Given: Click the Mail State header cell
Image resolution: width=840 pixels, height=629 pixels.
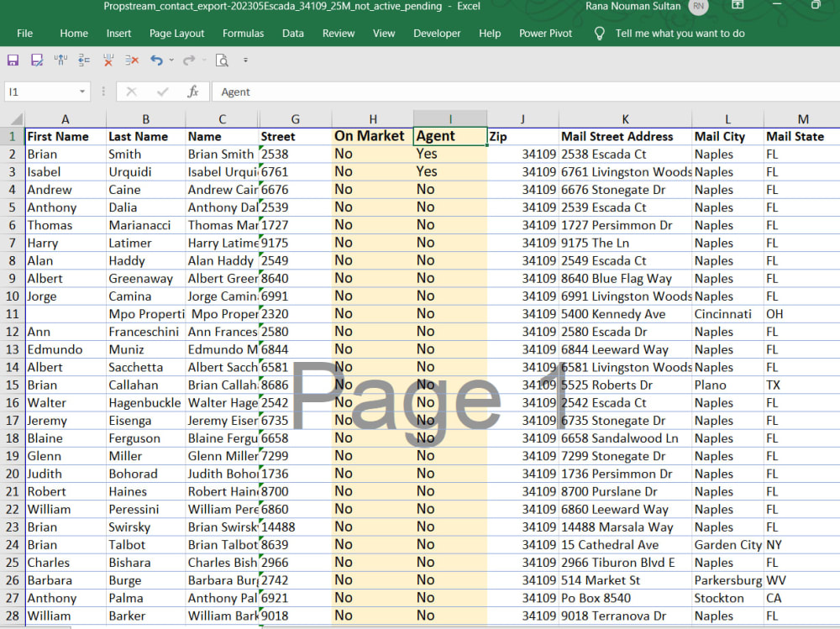Looking at the screenshot, I should 802,136.
